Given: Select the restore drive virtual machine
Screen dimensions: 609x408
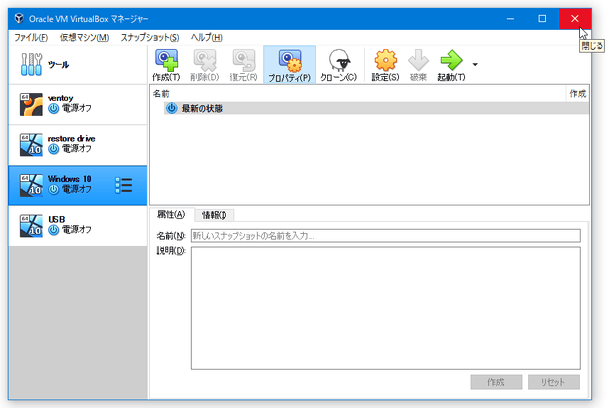Looking at the screenshot, I should pos(78,145).
